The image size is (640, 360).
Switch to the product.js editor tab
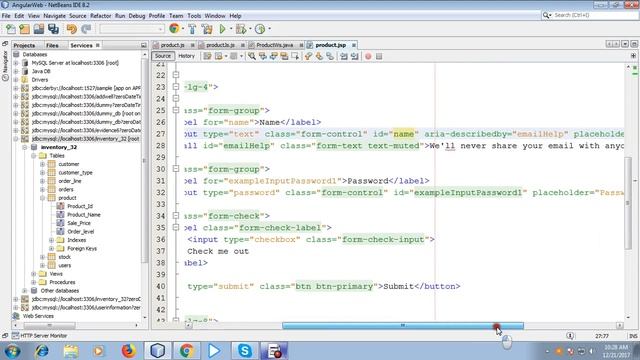click(x=173, y=45)
